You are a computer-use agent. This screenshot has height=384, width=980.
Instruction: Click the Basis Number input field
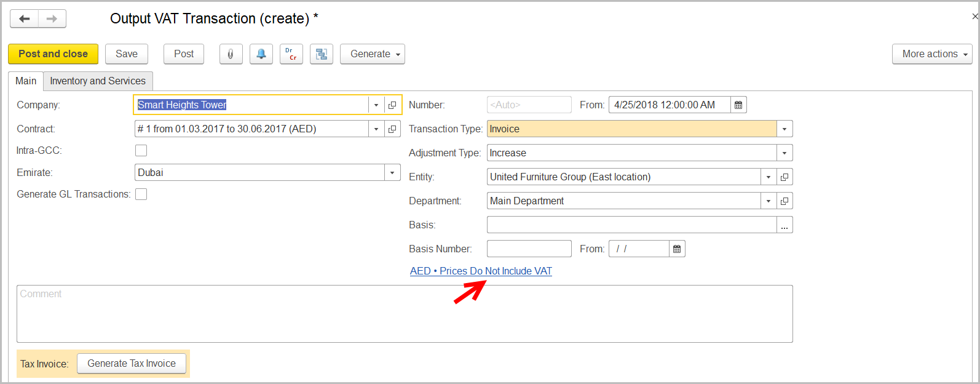(x=529, y=249)
